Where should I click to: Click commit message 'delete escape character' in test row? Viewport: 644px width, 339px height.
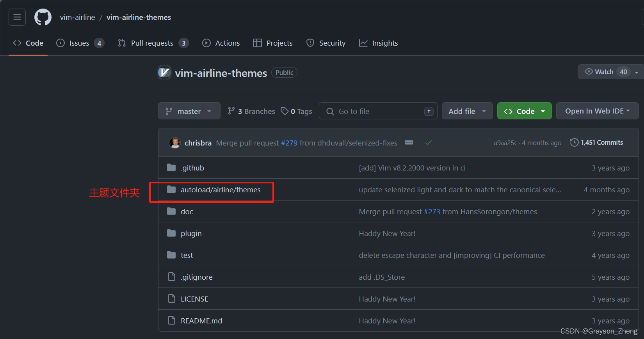(452, 255)
